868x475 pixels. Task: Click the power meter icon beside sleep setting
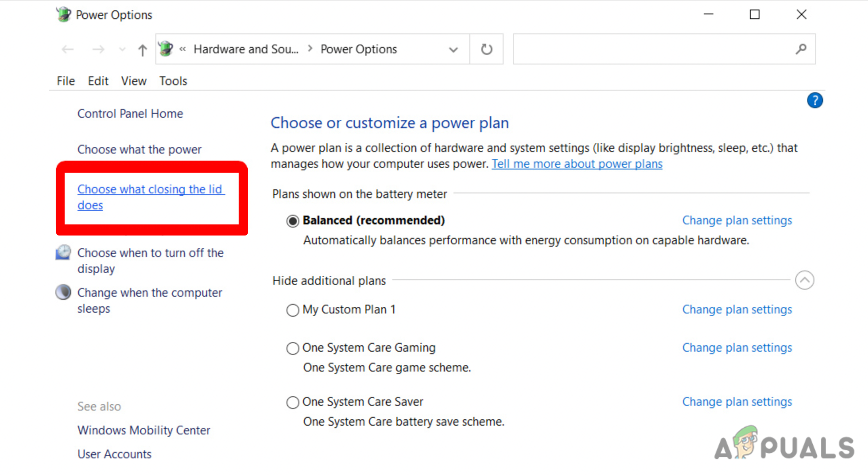[63, 292]
